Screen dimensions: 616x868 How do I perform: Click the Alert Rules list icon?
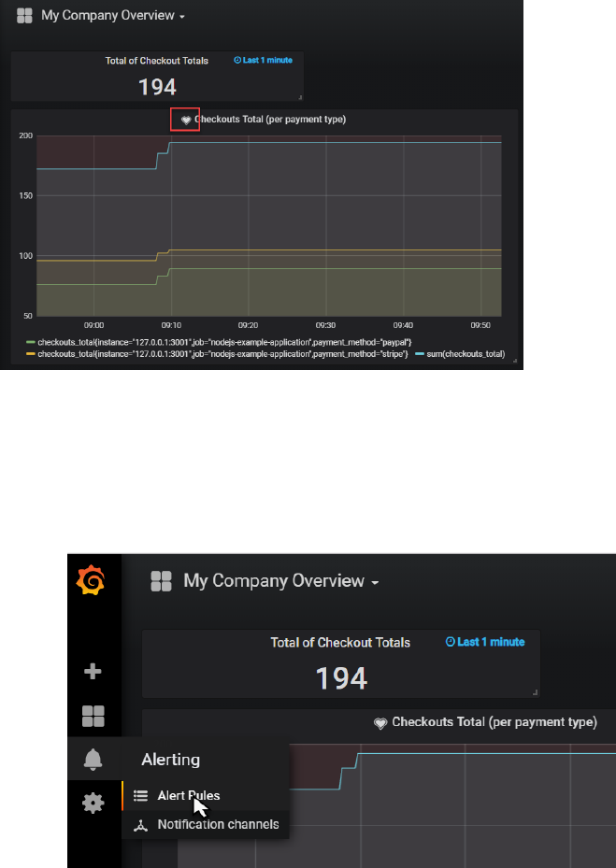(x=141, y=795)
